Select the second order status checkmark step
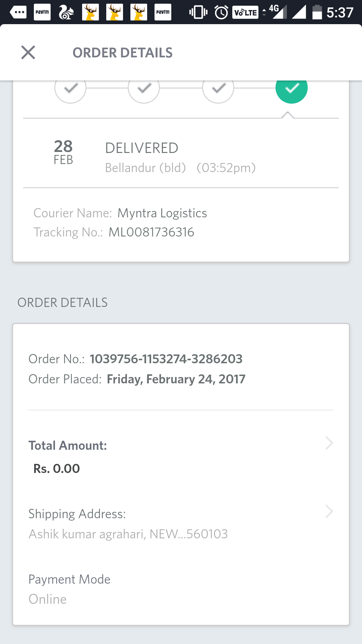Image resolution: width=362 pixels, height=644 pixels. 144,89
